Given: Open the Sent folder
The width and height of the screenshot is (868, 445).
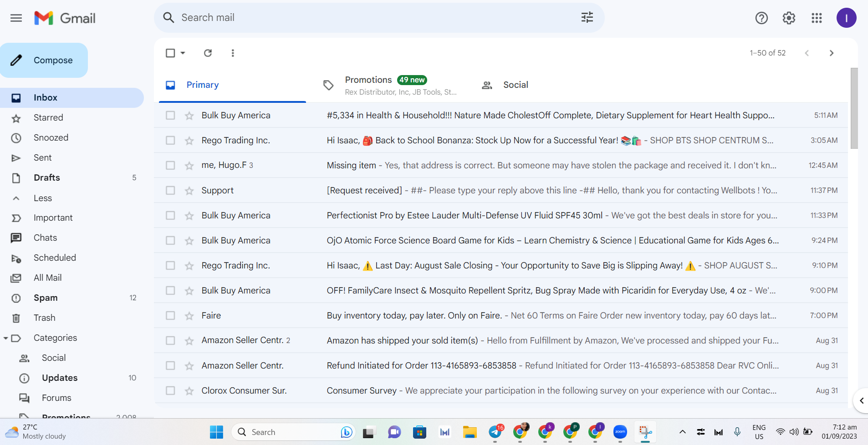Looking at the screenshot, I should [x=72, y=158].
